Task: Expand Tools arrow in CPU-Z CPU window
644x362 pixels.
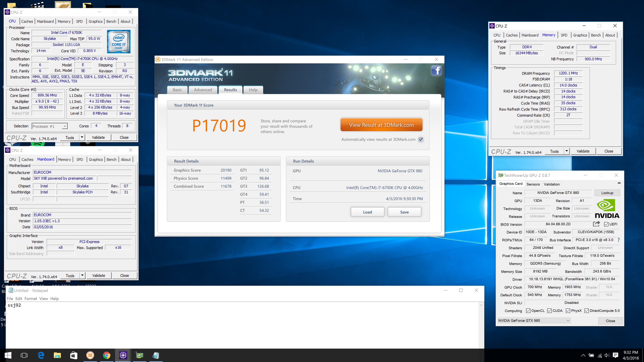Action: coord(82,137)
